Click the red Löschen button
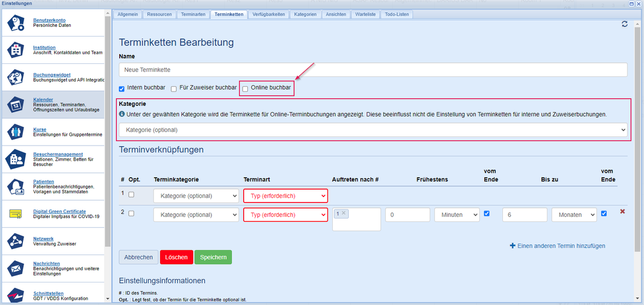The image size is (644, 305). 177,257
